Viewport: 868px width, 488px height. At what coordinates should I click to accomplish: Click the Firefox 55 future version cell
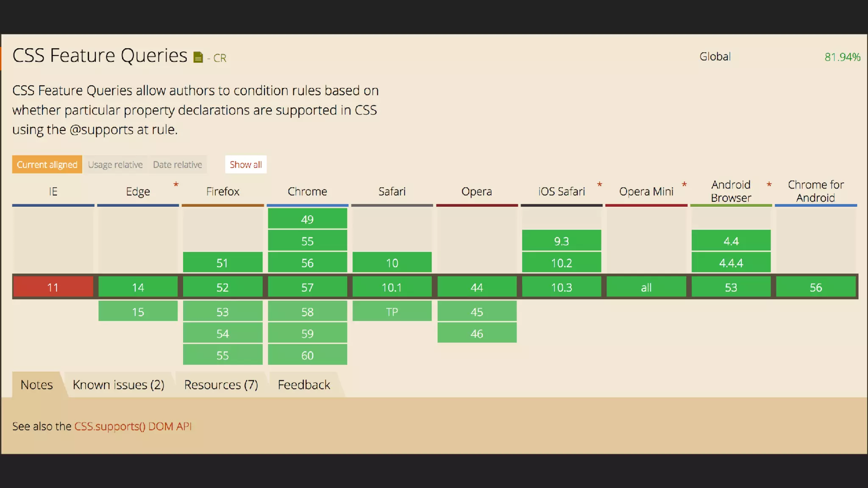pos(223,355)
